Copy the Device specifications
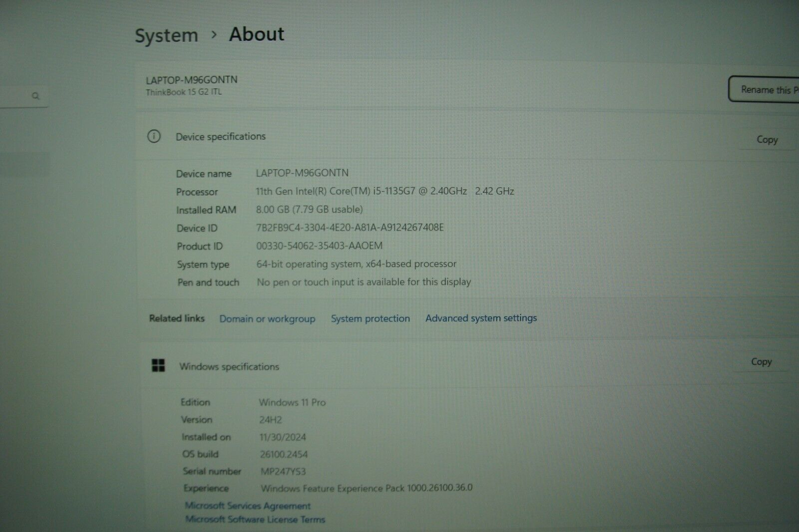Image resolution: width=799 pixels, height=532 pixels. (767, 140)
